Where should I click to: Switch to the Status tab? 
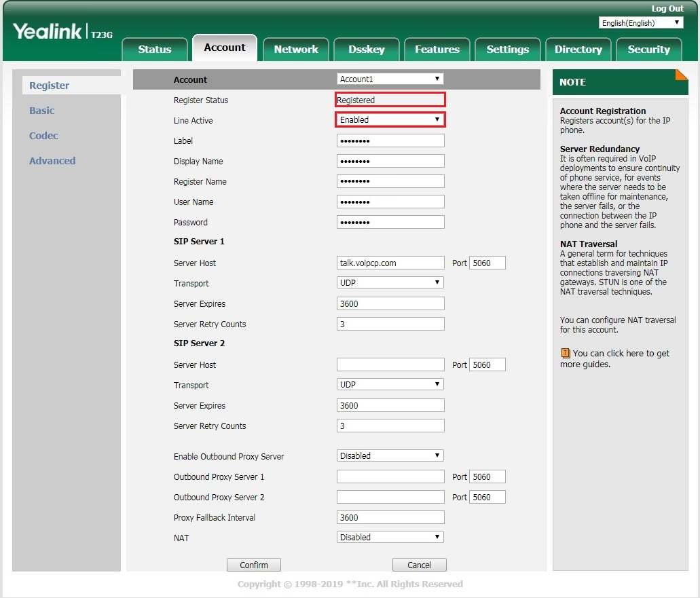(155, 49)
